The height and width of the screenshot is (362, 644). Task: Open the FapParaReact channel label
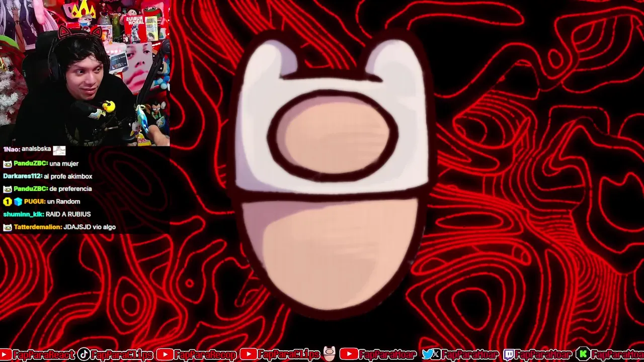[43, 355]
